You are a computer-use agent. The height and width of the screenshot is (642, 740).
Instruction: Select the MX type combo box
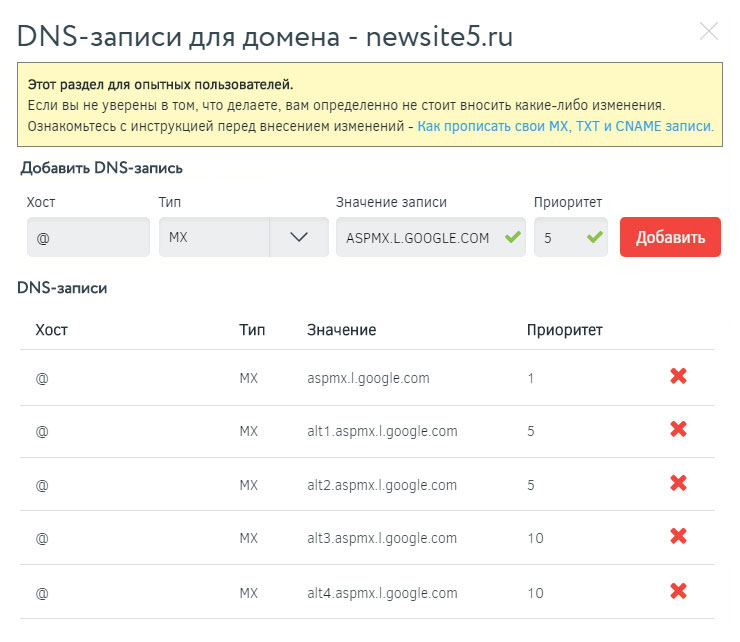click(215, 238)
